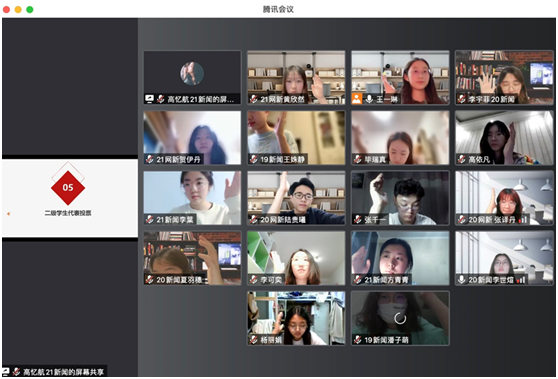Click the circular avatar of 高忆航21新闻
Viewport: 558px width, 379px height.
(x=192, y=74)
